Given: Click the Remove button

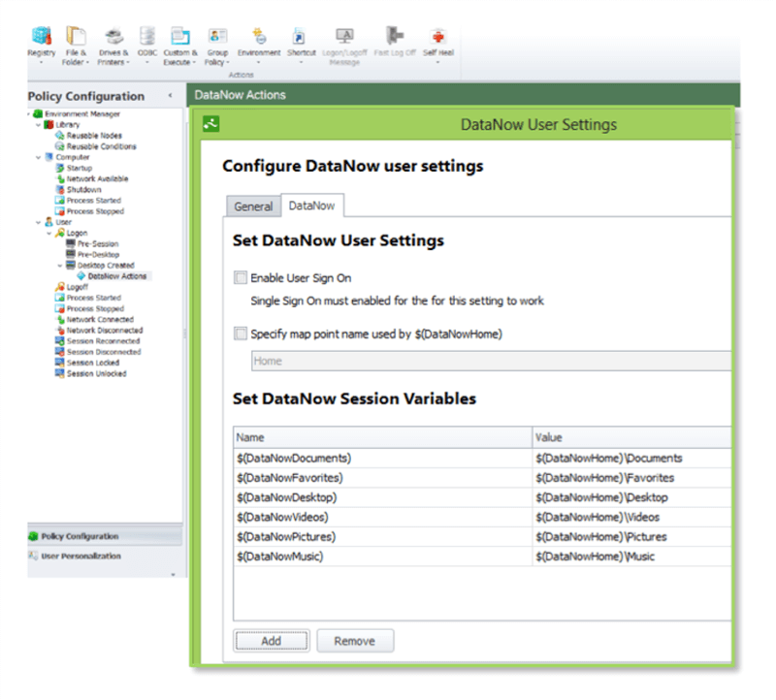Looking at the screenshot, I should pos(355,641).
